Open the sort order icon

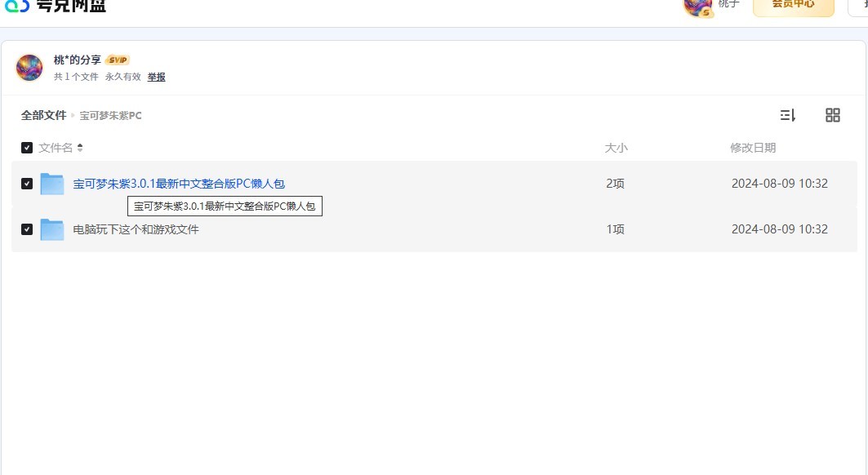788,115
